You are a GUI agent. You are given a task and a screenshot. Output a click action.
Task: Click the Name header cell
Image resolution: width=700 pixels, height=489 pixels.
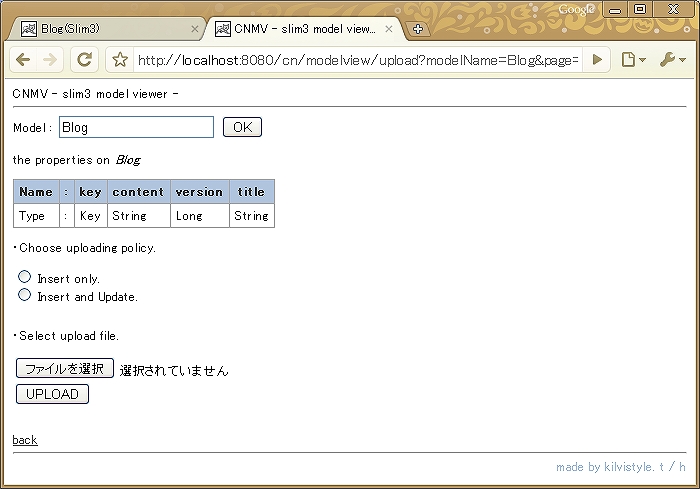click(x=36, y=192)
